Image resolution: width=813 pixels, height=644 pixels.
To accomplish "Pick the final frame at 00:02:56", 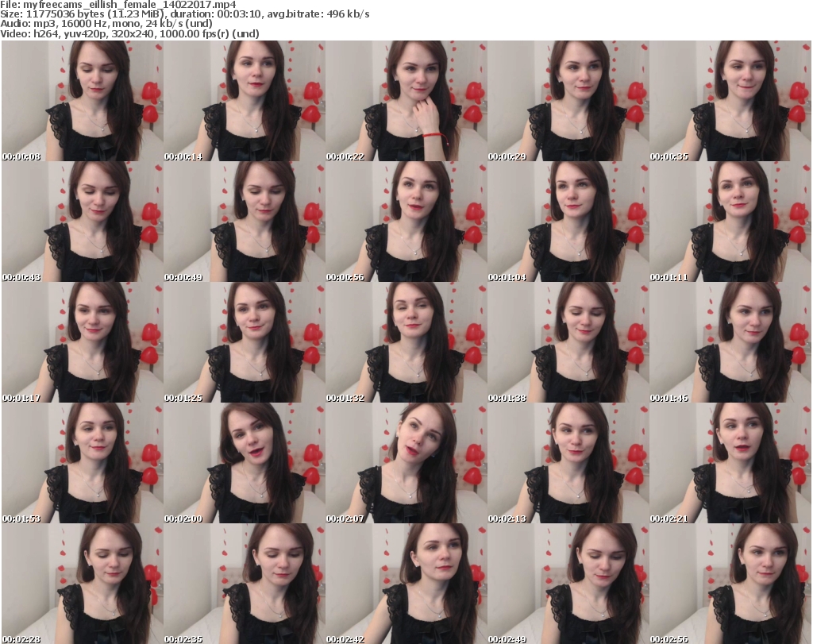I will [730, 584].
